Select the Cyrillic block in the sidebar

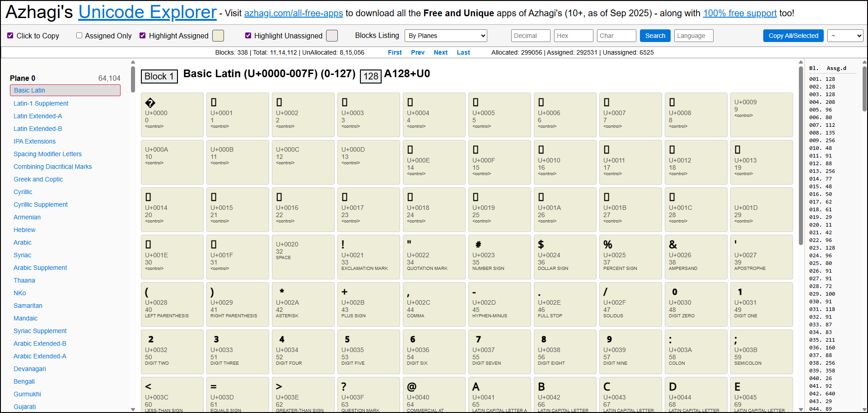(x=23, y=192)
